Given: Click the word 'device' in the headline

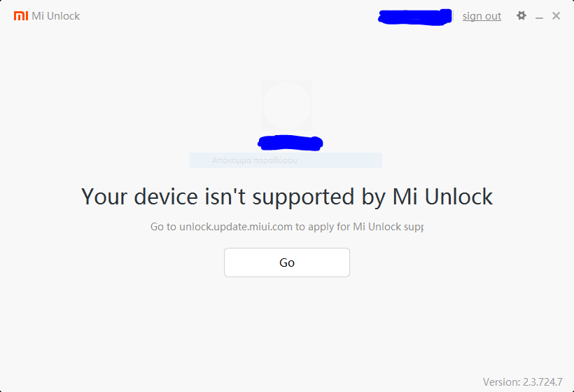Looking at the screenshot, I should [x=166, y=197].
